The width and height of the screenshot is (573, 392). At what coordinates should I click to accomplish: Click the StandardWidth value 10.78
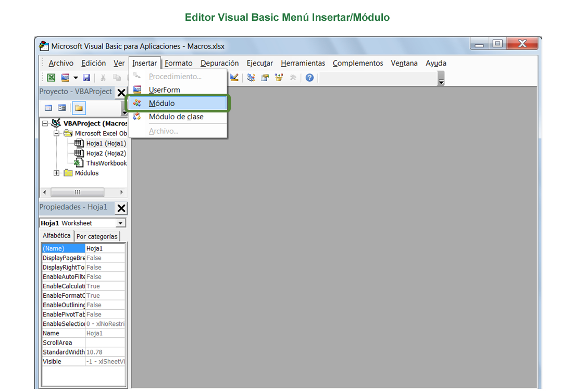(105, 352)
